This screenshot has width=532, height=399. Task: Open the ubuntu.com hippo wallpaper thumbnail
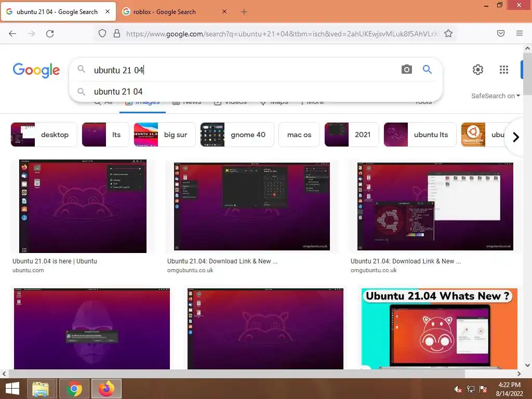click(x=83, y=206)
